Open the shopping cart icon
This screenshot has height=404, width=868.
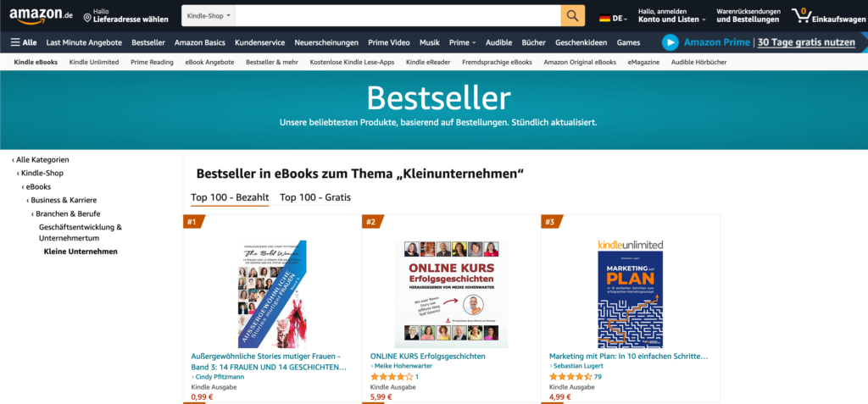pos(802,15)
